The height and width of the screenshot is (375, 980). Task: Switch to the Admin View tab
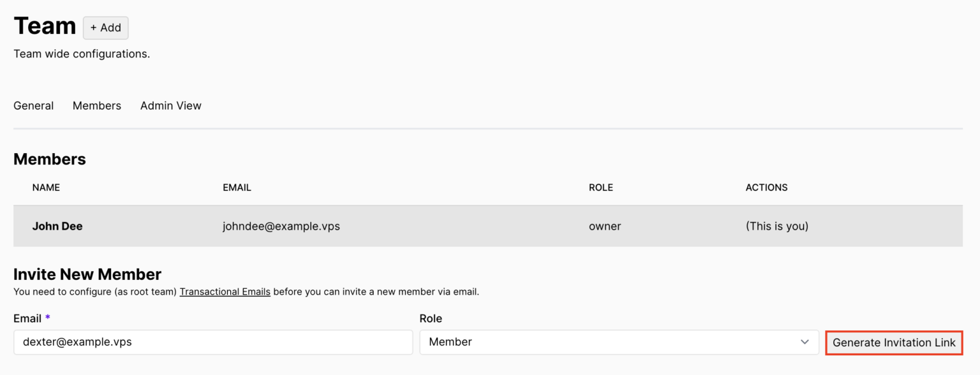(170, 105)
